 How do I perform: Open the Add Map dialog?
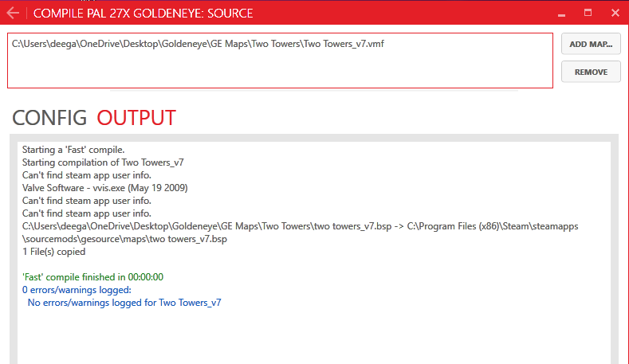click(x=591, y=44)
